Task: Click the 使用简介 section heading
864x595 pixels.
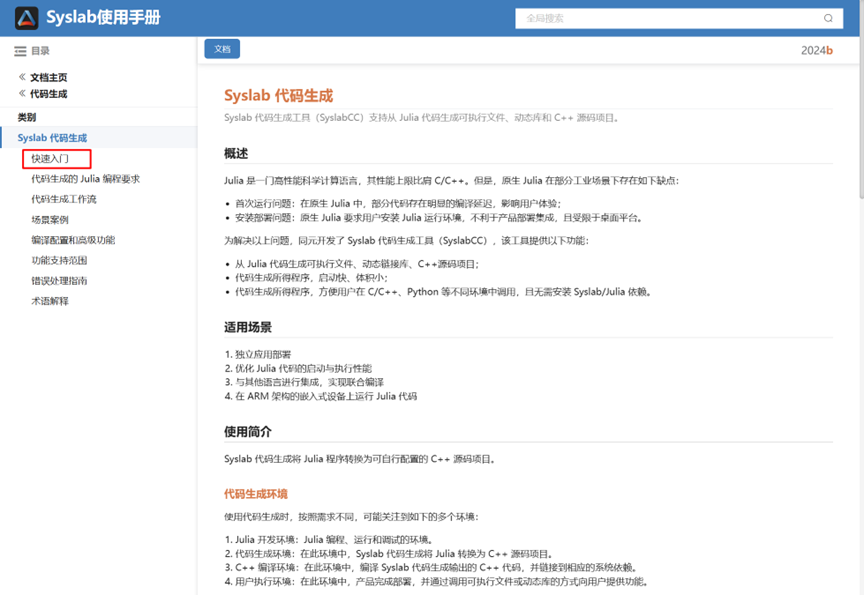Action: tap(248, 432)
